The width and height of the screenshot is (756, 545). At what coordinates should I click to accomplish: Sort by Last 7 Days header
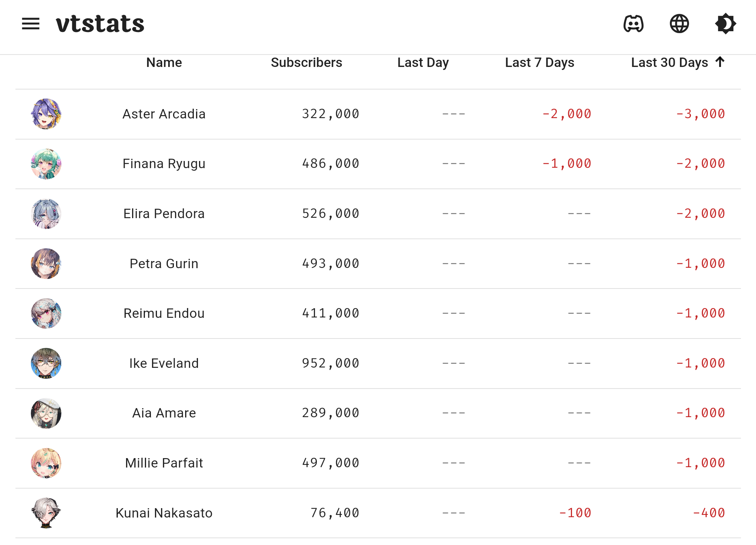pos(539,62)
